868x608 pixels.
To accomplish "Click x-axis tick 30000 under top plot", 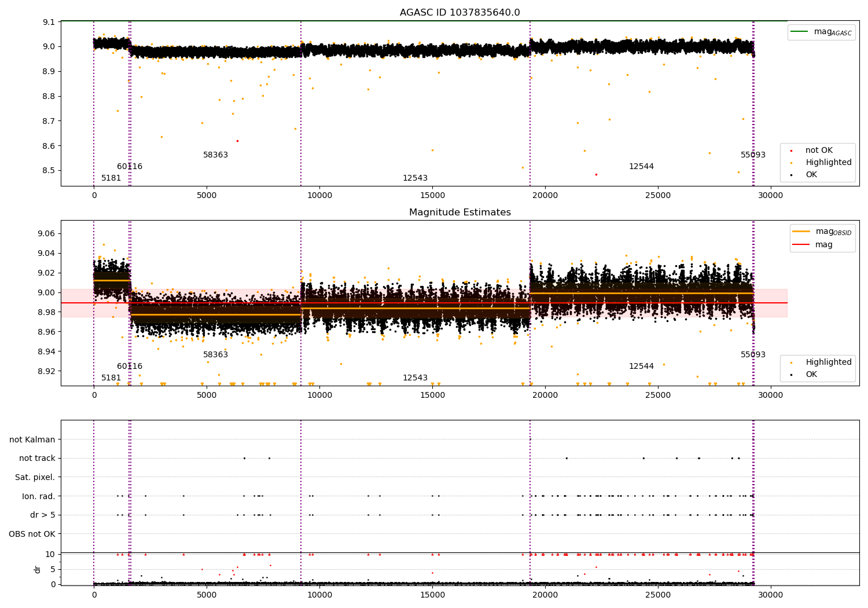I will coord(771,196).
